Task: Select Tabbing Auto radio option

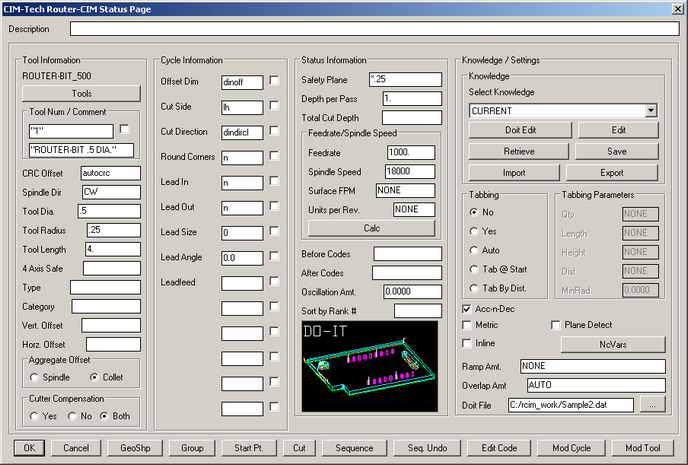Action: tap(473, 250)
